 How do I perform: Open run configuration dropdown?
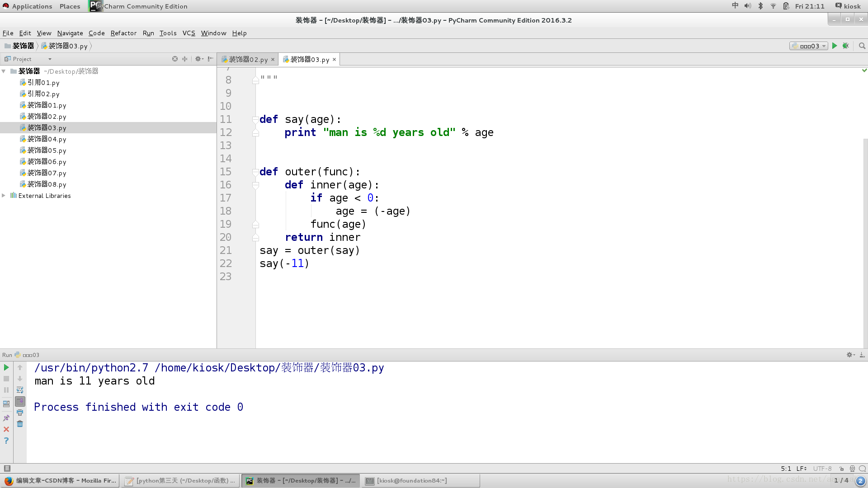pos(809,46)
